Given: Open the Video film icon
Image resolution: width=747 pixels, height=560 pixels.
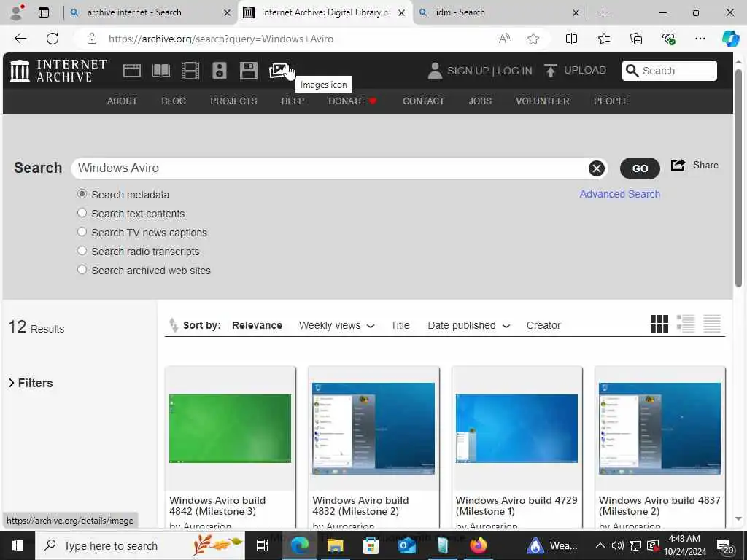Looking at the screenshot, I should click(x=190, y=71).
